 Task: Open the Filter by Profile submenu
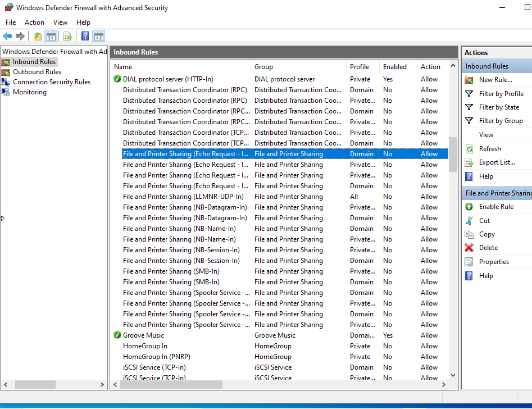tap(501, 94)
